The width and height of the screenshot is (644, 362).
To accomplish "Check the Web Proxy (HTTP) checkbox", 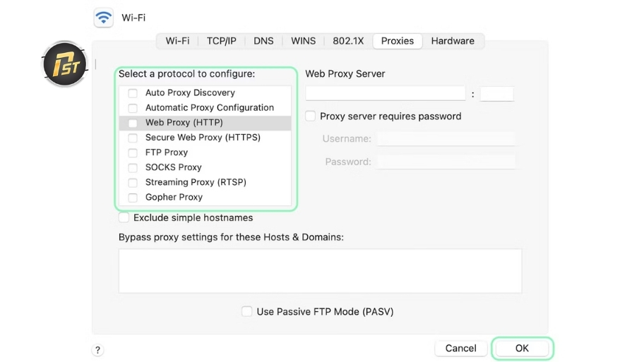I will pos(133,123).
